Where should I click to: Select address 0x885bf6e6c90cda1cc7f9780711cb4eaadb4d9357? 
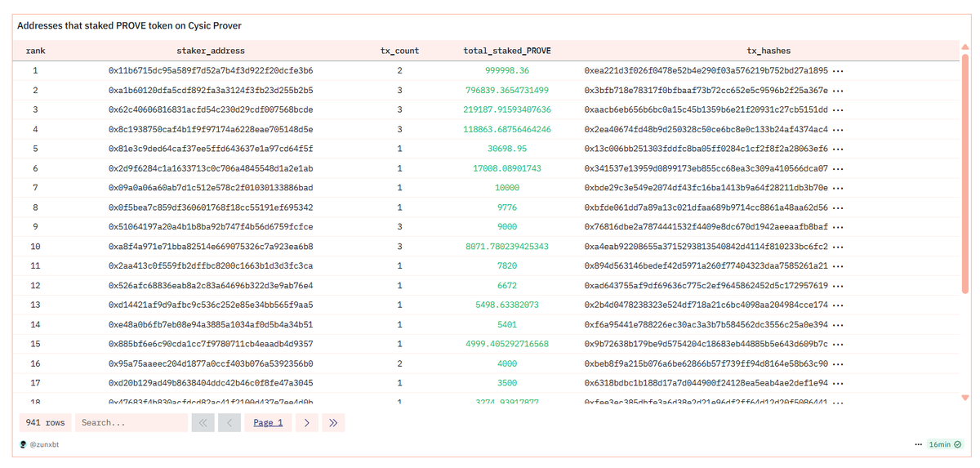[211, 344]
